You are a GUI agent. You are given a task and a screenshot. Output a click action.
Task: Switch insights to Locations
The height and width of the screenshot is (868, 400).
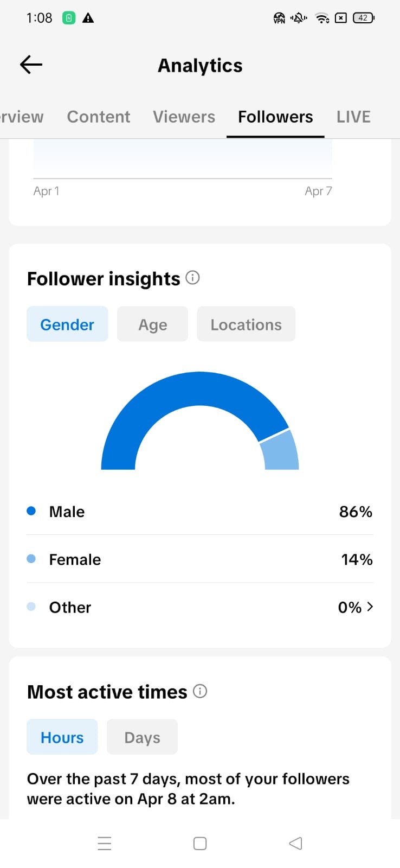tap(246, 324)
